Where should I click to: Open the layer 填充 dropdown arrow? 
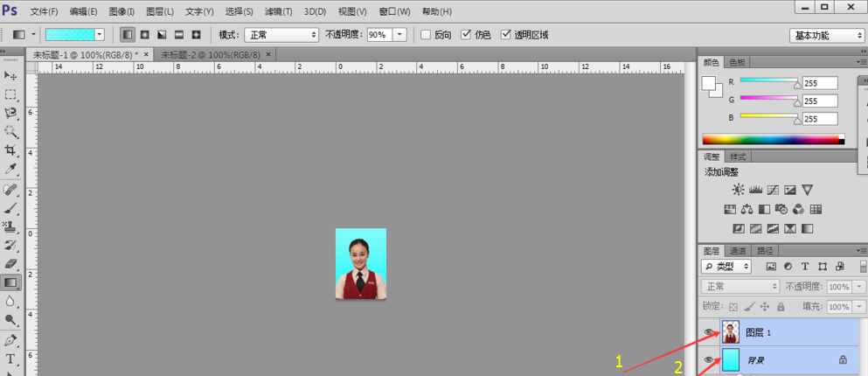pos(859,306)
